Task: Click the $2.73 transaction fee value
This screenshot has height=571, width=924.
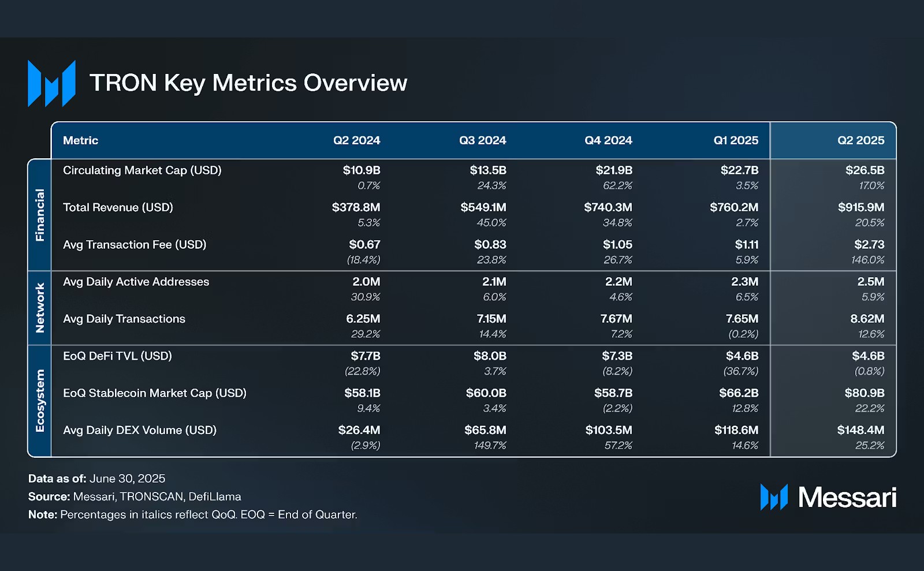Action: click(869, 245)
